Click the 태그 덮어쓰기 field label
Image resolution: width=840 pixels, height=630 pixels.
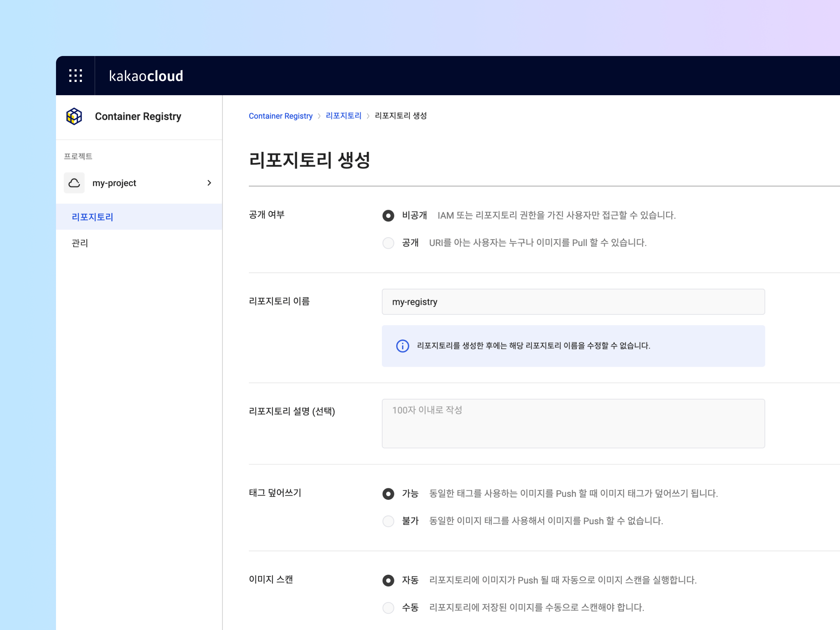[275, 493]
